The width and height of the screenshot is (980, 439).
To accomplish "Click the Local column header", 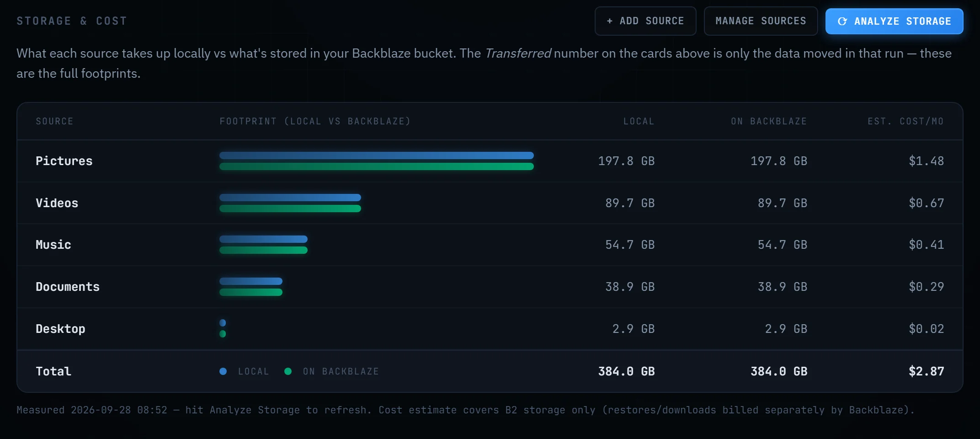I will point(639,121).
